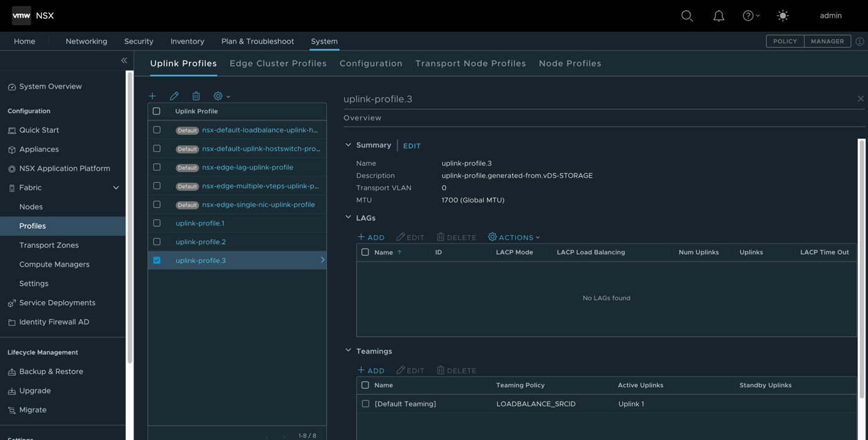Sort LAGs table by Name arrow

[x=399, y=252]
